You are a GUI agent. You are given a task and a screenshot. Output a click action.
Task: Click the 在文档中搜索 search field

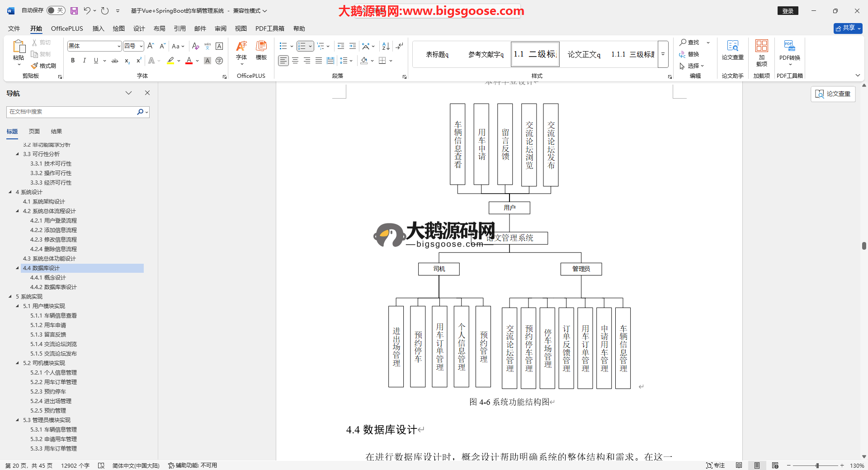[x=72, y=112]
